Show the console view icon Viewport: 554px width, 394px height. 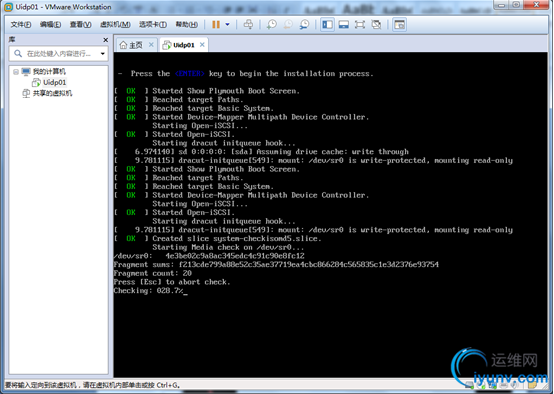coord(400,24)
